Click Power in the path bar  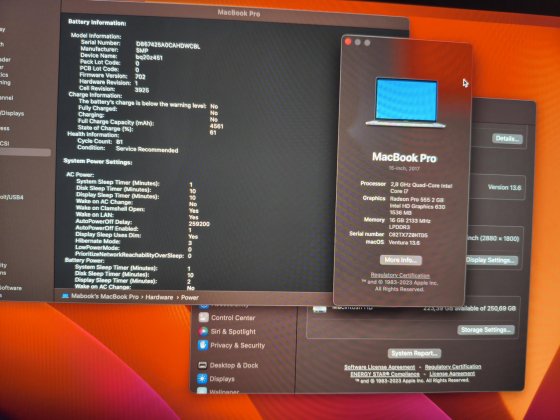tap(190, 298)
